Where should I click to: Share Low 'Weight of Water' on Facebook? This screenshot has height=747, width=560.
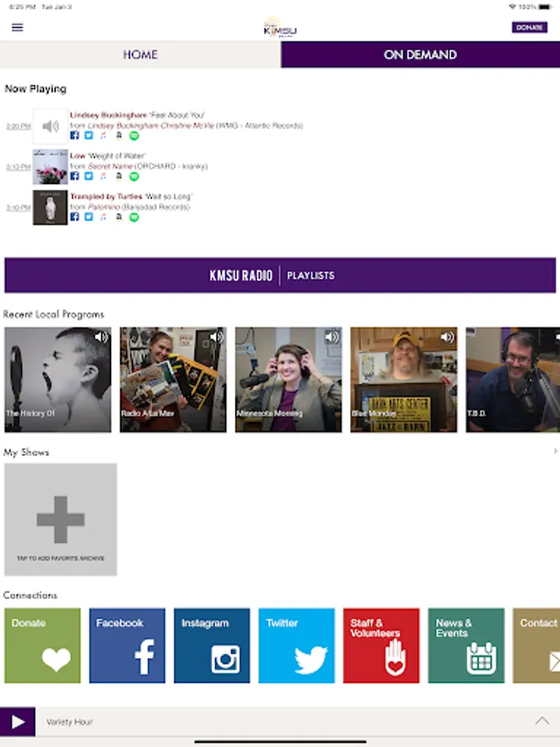(x=75, y=176)
